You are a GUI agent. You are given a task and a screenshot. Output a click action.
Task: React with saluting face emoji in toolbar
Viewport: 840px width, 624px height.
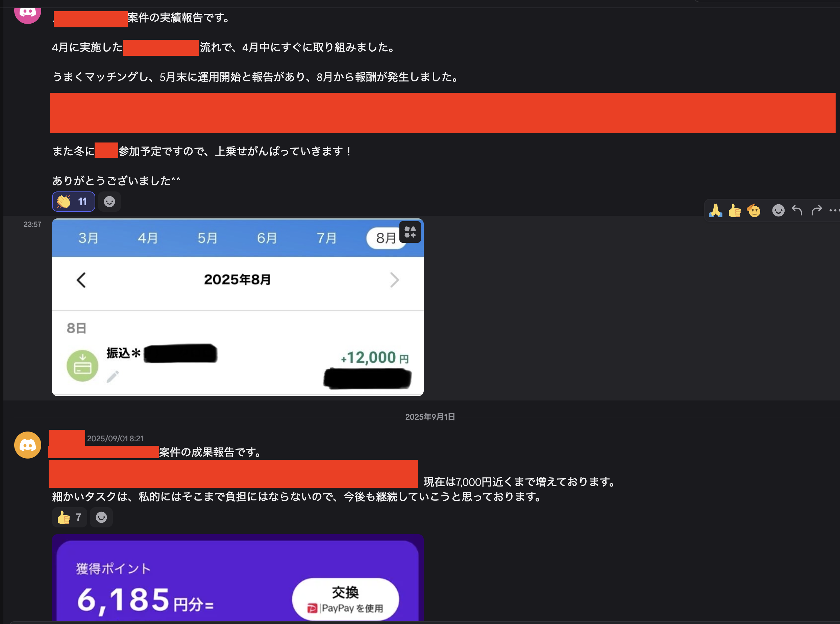tap(754, 210)
